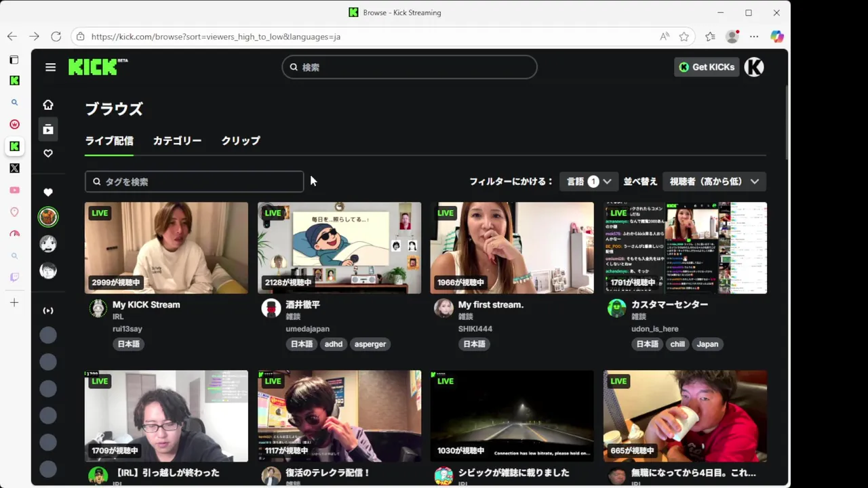Click the adhd tag
The width and height of the screenshot is (868, 488).
click(x=334, y=344)
